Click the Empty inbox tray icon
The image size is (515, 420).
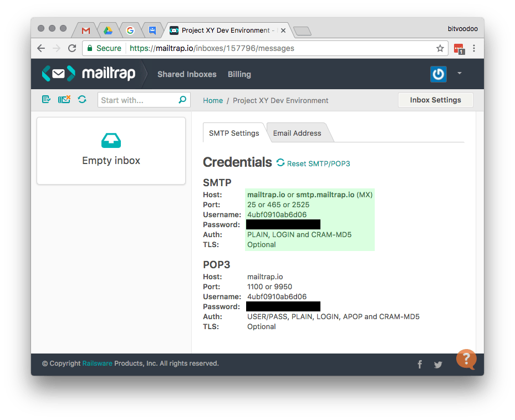(111, 141)
